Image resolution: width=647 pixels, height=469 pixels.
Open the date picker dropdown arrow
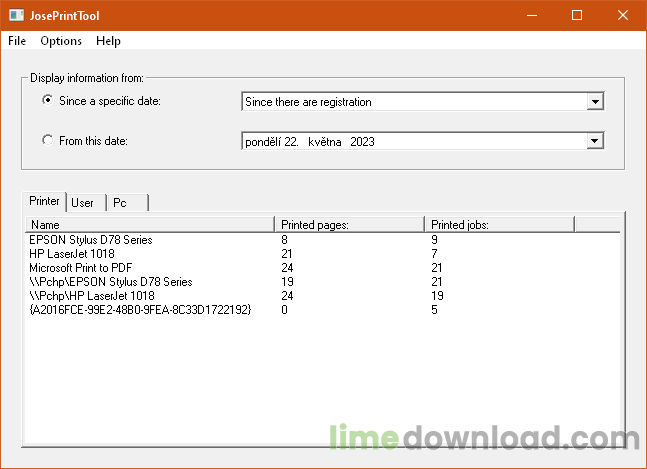click(595, 142)
